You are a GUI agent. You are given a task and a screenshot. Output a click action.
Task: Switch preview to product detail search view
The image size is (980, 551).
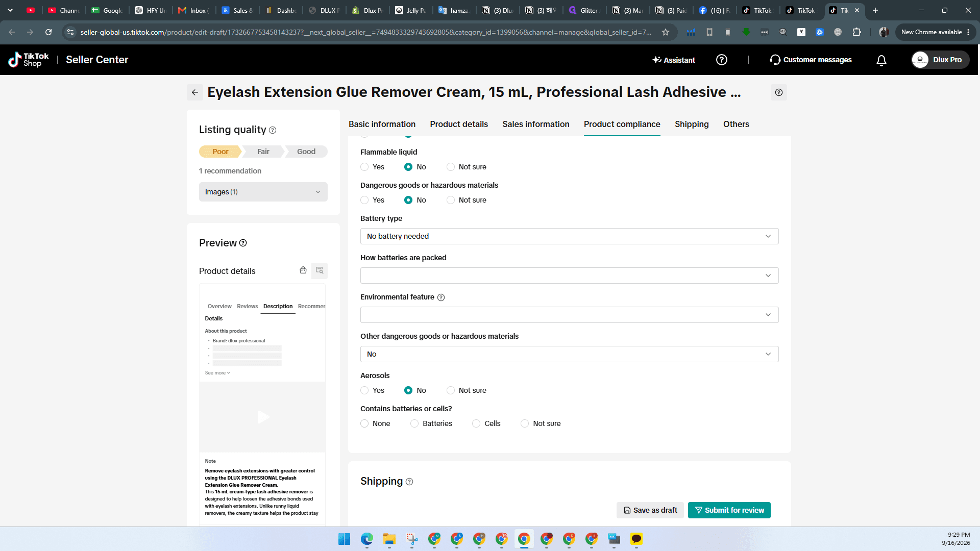(320, 270)
